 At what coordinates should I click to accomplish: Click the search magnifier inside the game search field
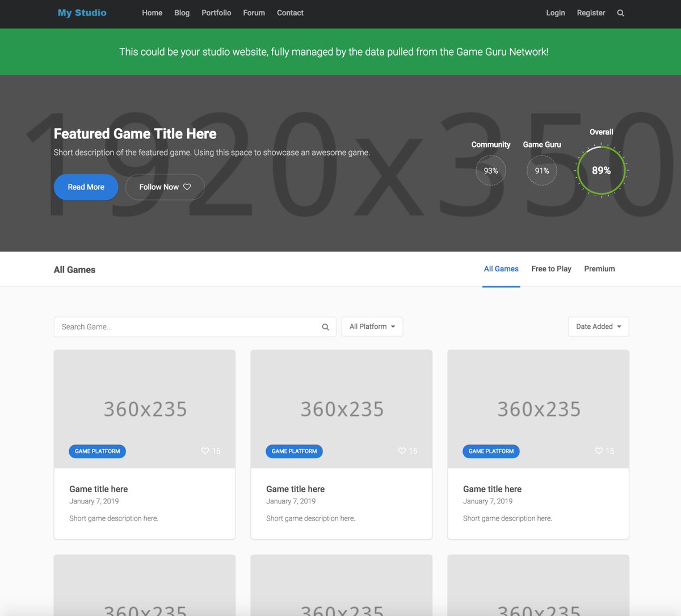pyautogui.click(x=325, y=326)
